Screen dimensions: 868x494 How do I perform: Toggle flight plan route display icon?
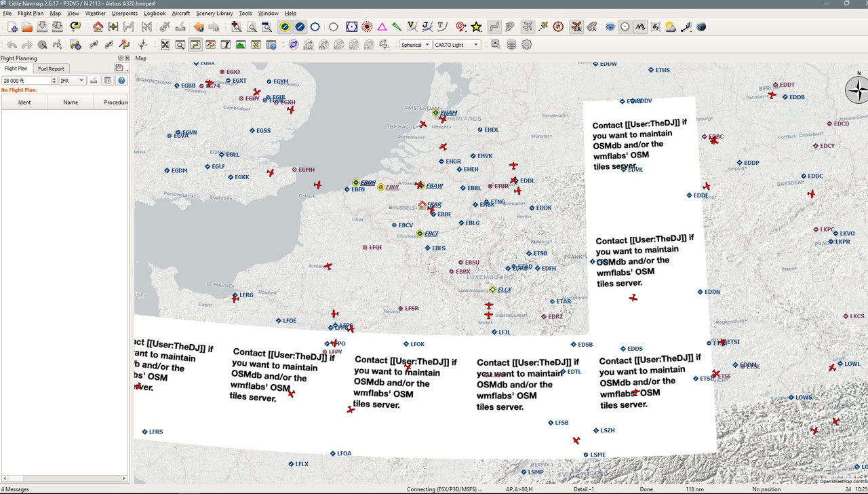494,27
